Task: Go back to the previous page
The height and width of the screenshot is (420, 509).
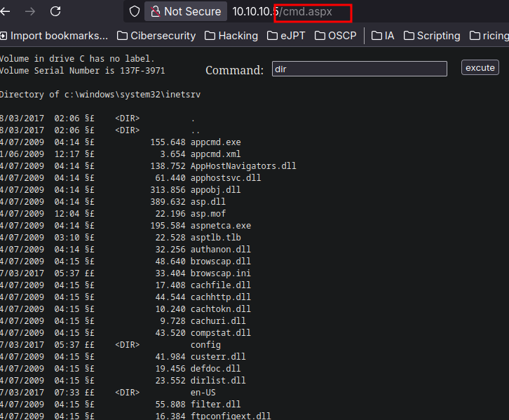Action: pyautogui.click(x=5, y=12)
